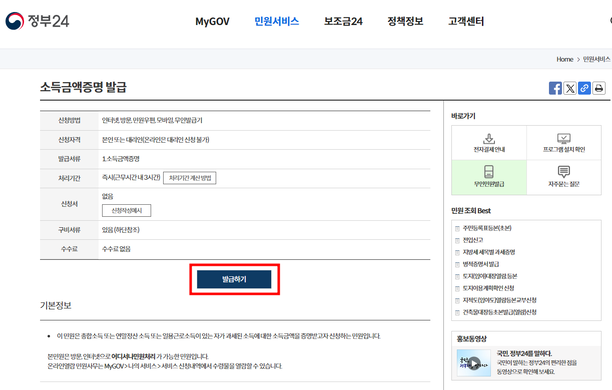The image size is (612, 390).
Task: Click the page title 소득금액증명 발급
Action: pos(84,87)
